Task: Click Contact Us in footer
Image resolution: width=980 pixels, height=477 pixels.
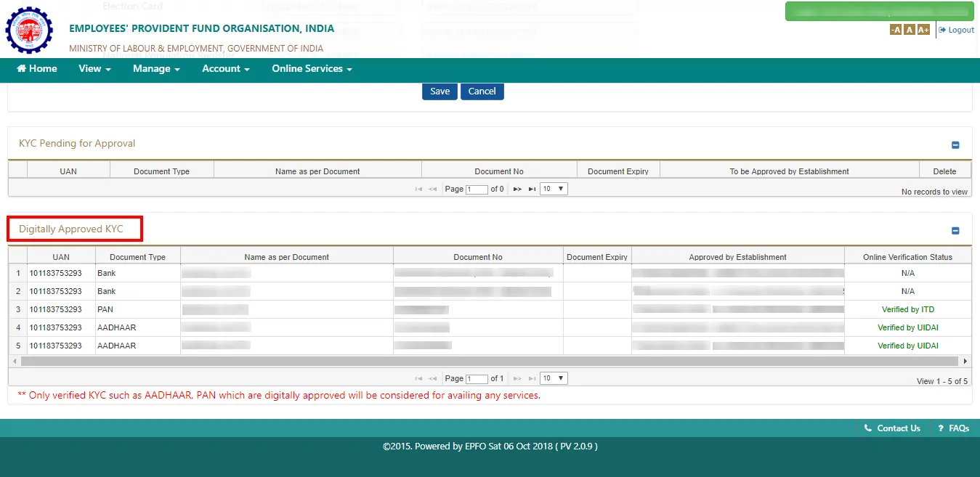Action: pyautogui.click(x=892, y=428)
